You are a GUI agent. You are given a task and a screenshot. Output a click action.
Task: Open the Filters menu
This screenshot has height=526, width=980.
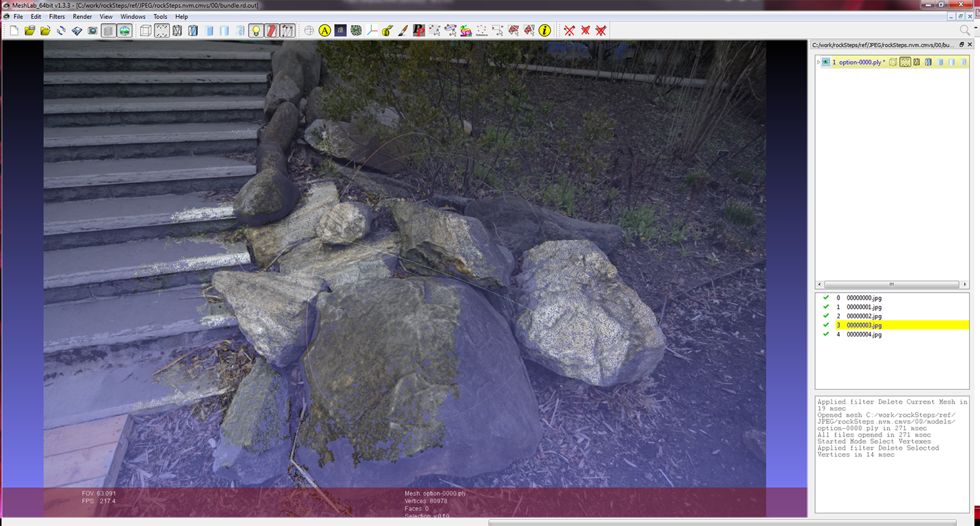point(57,16)
